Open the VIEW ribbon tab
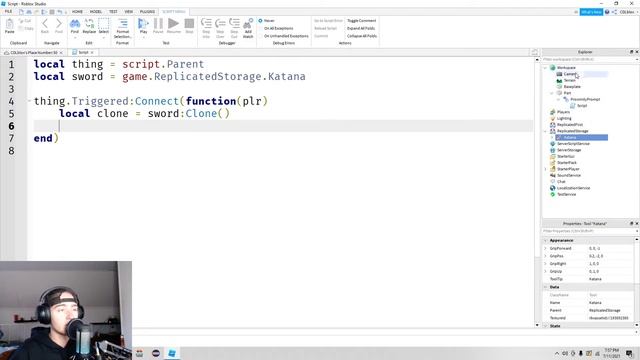 [x=129, y=11]
